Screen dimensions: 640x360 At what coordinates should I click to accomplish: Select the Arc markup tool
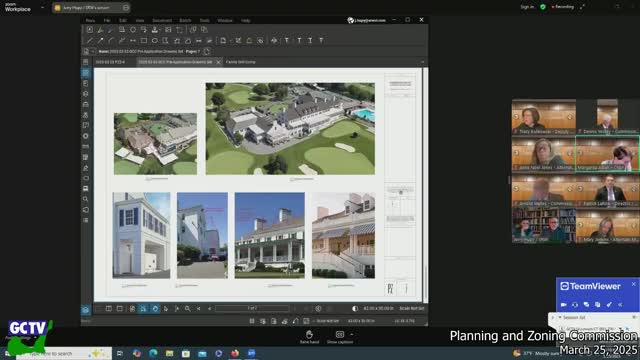(x=111, y=40)
